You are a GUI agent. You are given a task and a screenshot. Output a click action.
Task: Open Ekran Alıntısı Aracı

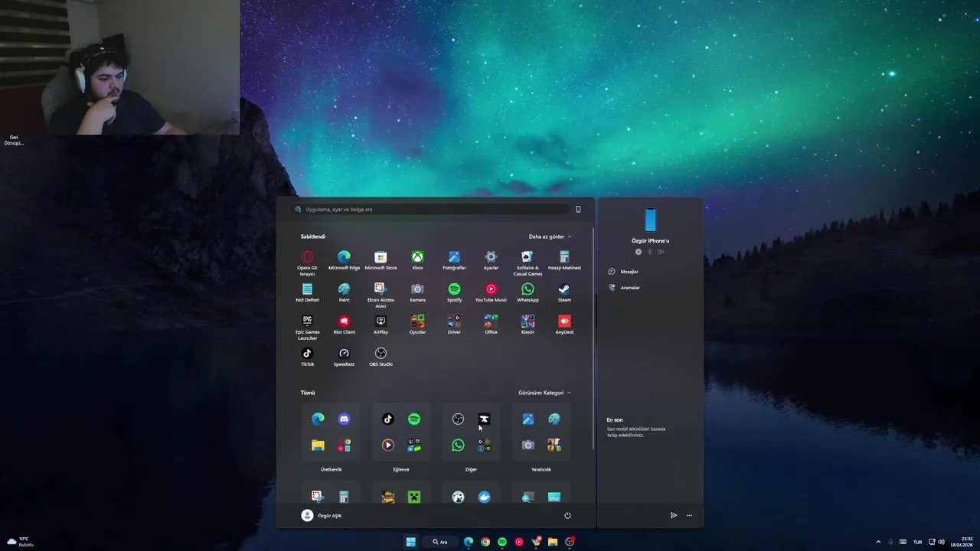(381, 295)
